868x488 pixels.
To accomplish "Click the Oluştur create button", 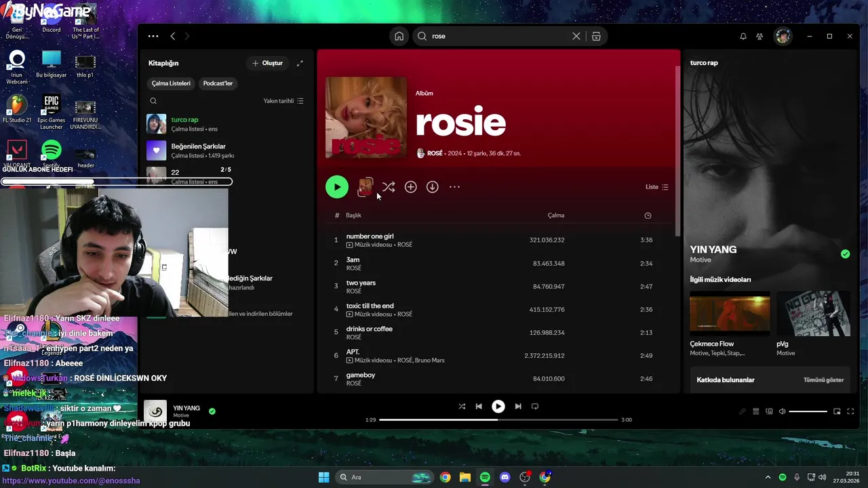I will [x=268, y=63].
